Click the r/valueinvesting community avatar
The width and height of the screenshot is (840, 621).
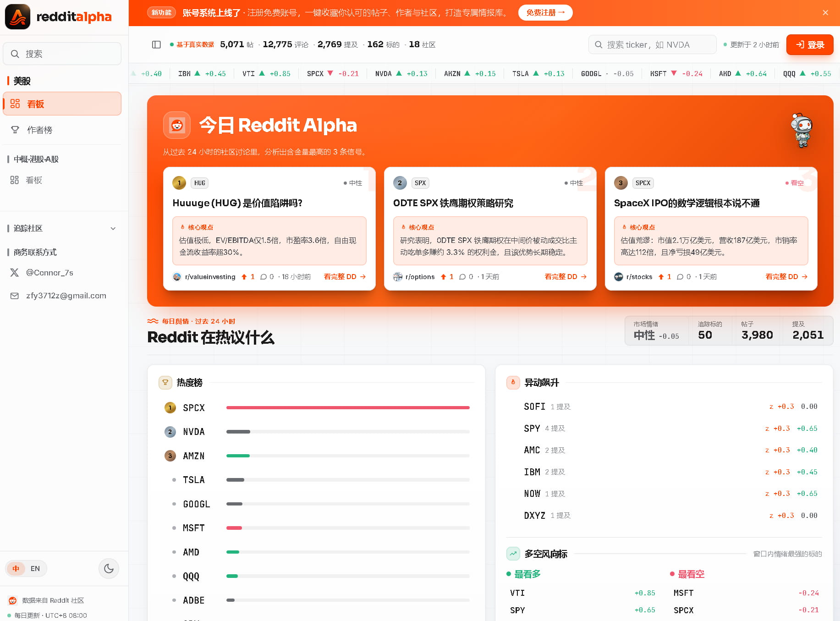177,277
